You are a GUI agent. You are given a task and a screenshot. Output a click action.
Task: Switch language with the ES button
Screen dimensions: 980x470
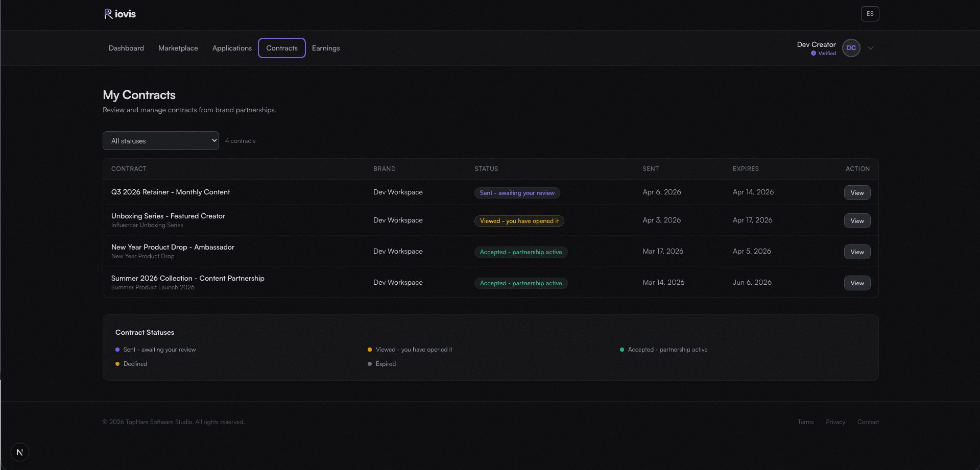tap(870, 14)
